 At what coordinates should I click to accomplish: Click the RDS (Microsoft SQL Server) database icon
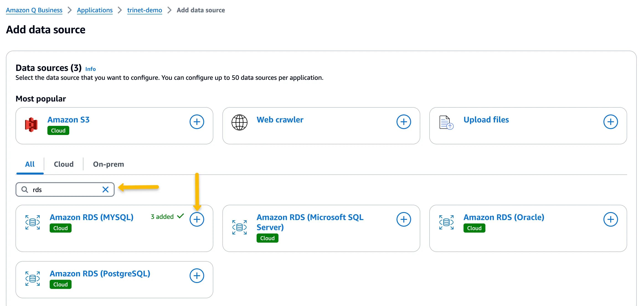pyautogui.click(x=239, y=227)
